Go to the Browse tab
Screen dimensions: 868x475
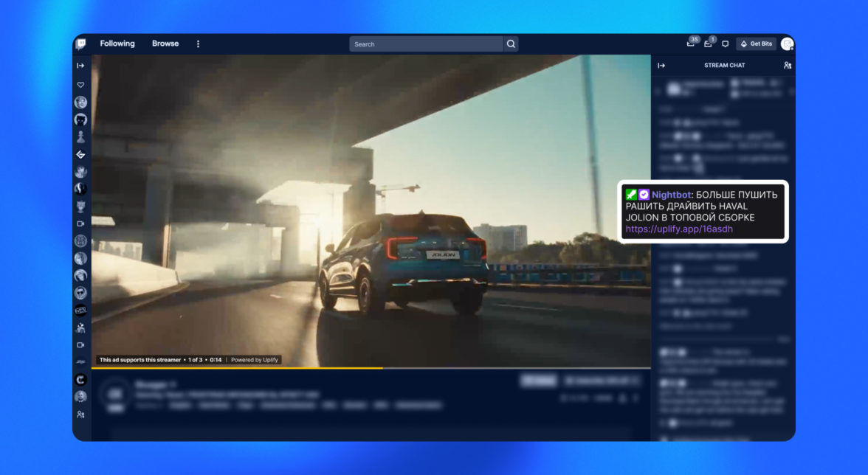165,44
